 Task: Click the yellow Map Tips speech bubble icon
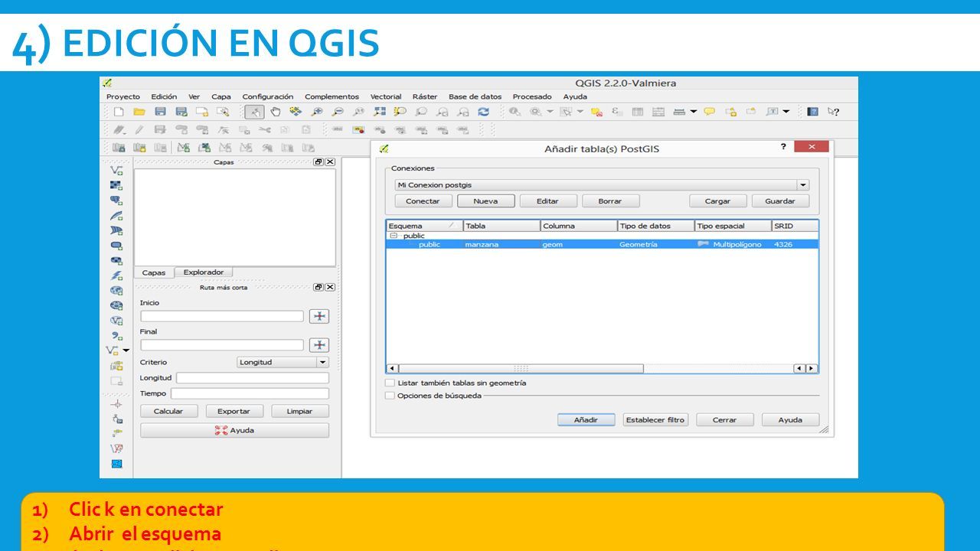point(710,112)
